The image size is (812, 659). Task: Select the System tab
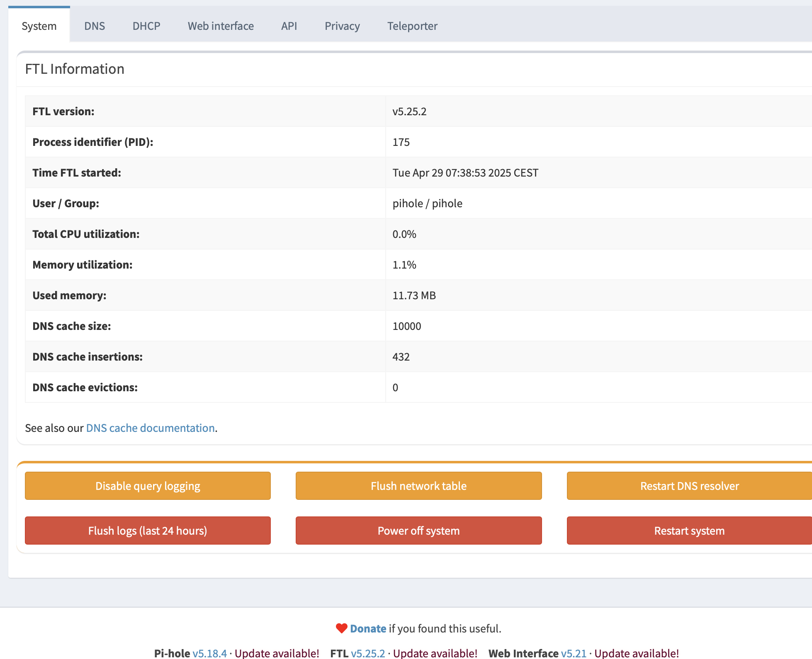39,26
